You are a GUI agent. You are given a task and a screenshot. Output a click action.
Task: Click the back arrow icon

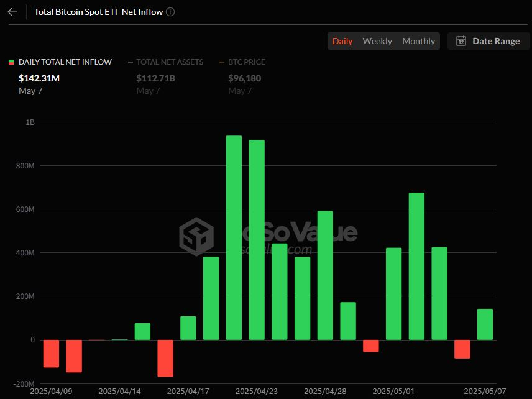[x=12, y=12]
